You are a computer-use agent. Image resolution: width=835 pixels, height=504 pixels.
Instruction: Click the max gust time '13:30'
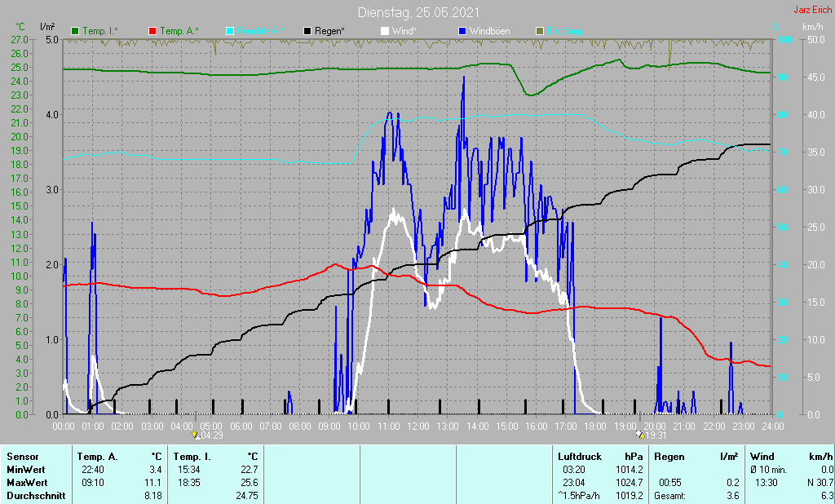tap(767, 483)
